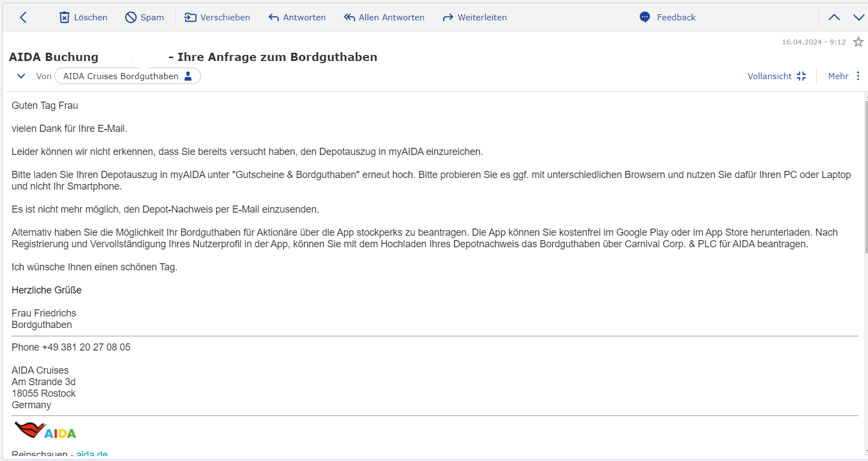Click the contact person icon in sender chip
This screenshot has width=868, height=461.
[x=188, y=76]
